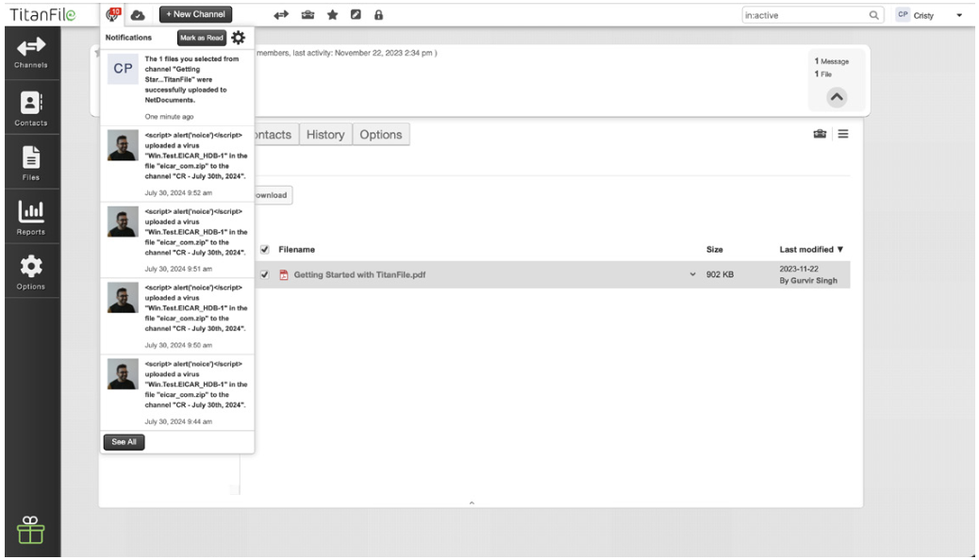Open the notifications bell icon
This screenshot has width=979, height=560.
pyautogui.click(x=113, y=14)
